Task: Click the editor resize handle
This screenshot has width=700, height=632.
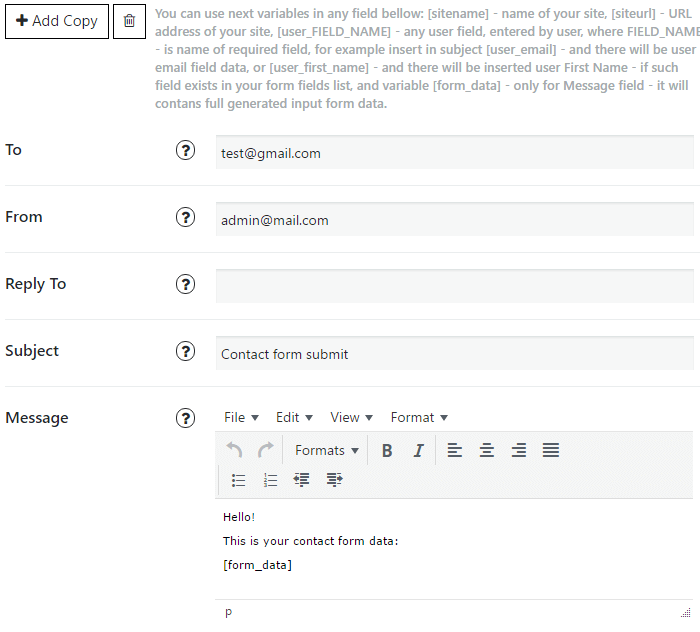Action: (686, 613)
